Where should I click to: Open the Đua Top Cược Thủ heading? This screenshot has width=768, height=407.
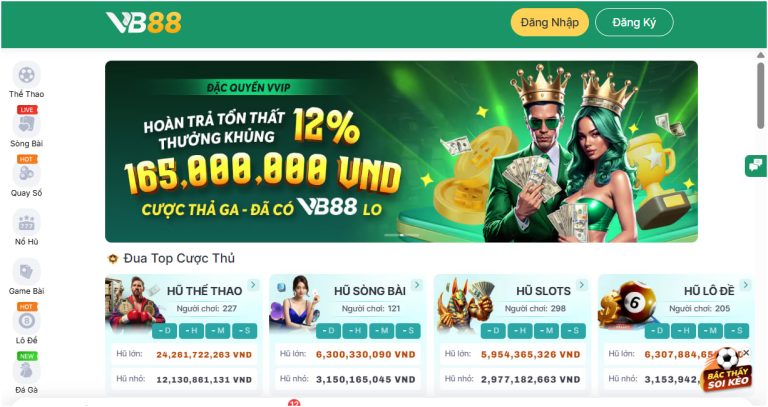(179, 258)
